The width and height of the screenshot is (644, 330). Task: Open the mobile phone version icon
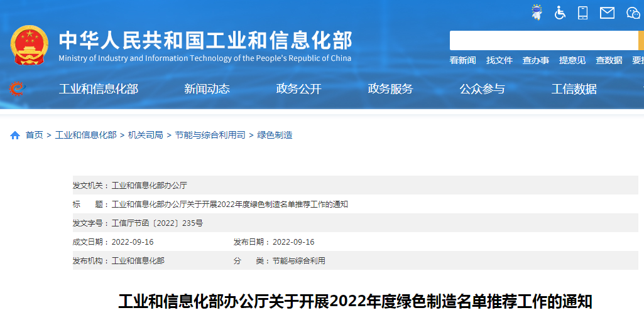click(x=582, y=13)
